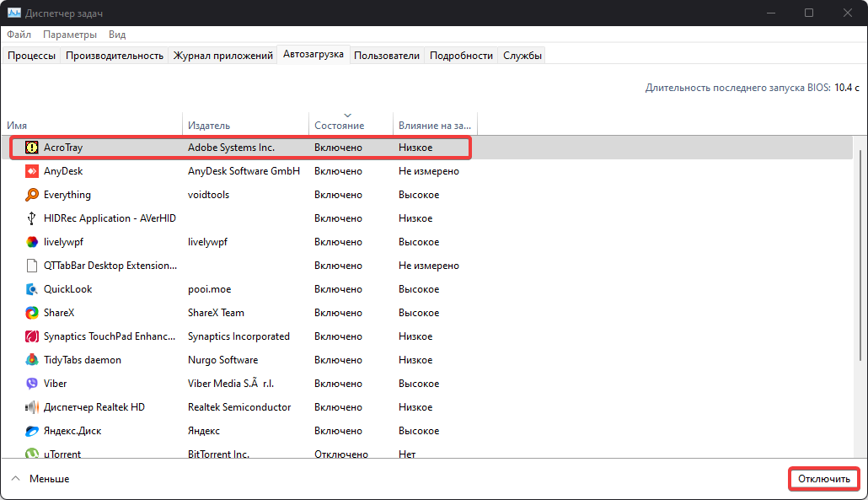Click publisher voidtools
Image resolution: width=868 pixels, height=500 pixels.
point(209,195)
